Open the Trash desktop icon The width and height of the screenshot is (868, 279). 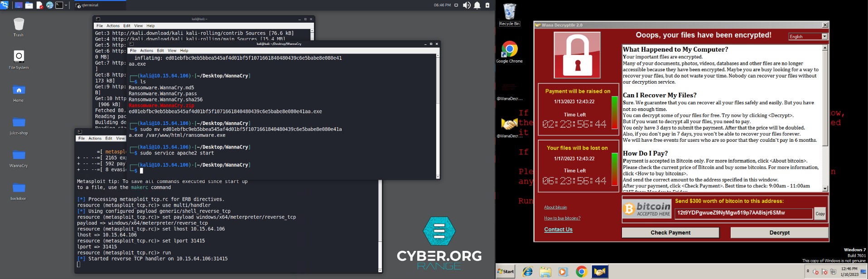[19, 27]
